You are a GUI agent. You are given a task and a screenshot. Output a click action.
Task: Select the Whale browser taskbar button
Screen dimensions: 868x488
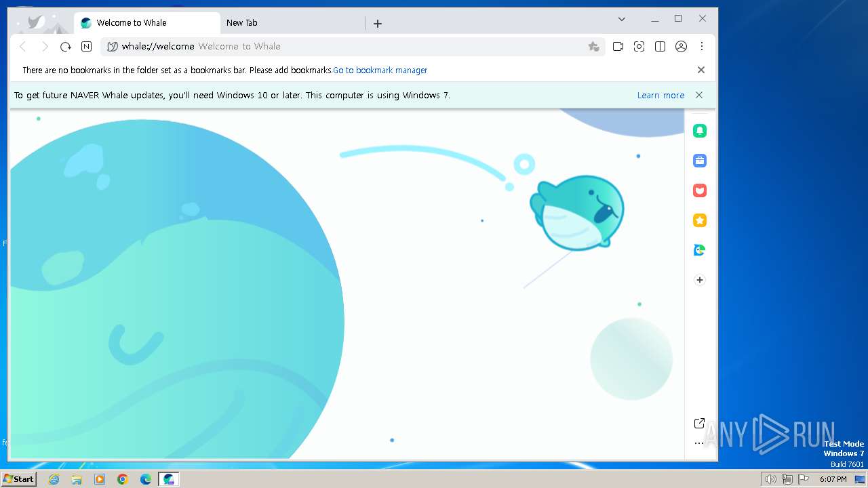coord(169,479)
